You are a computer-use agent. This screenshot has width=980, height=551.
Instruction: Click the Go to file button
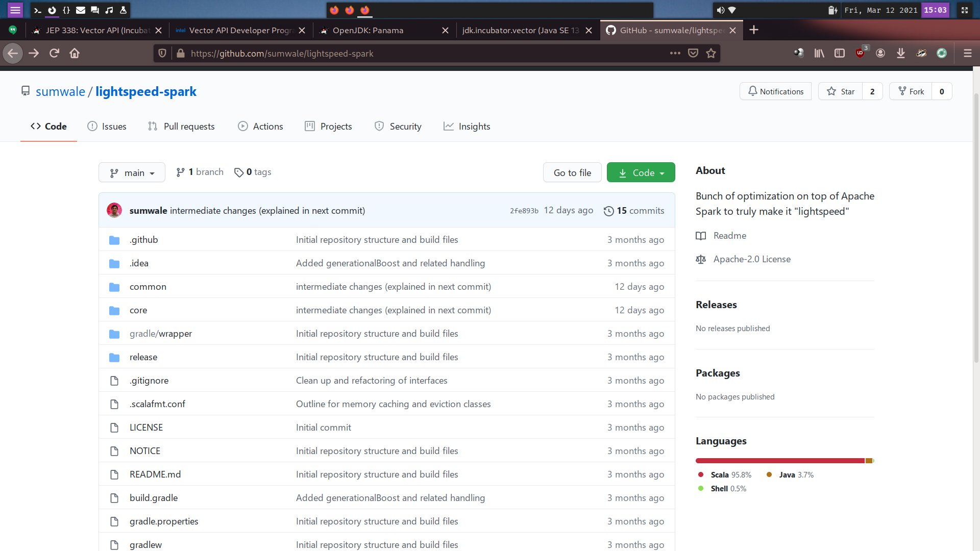[572, 172]
